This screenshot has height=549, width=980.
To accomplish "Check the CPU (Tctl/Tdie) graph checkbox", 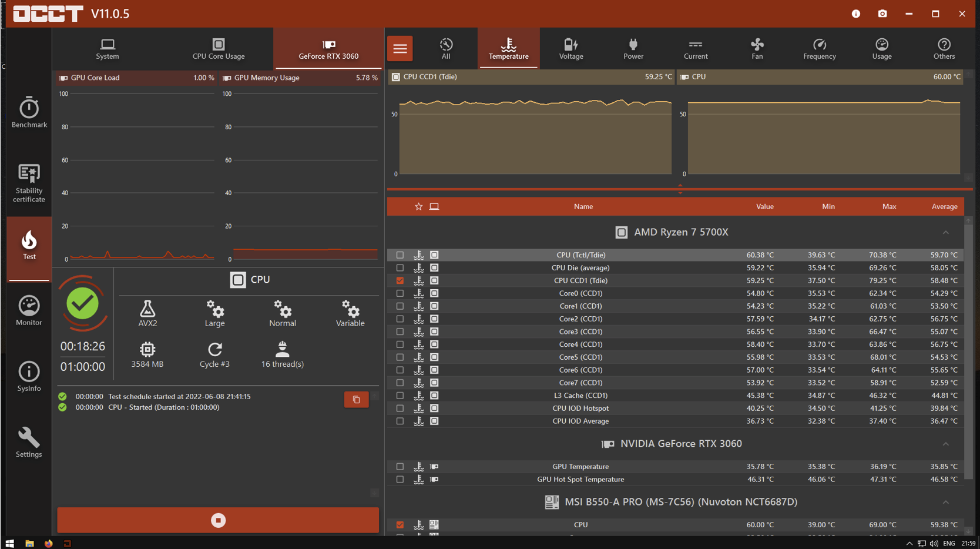I will click(400, 255).
